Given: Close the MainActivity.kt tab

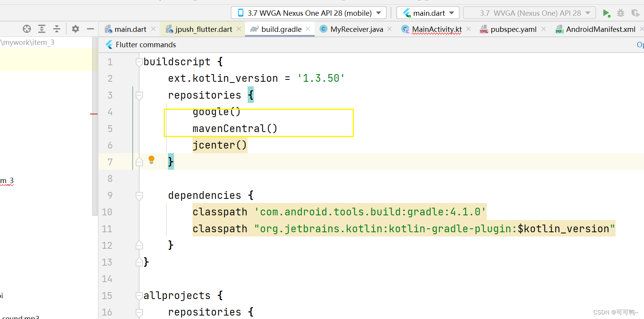Looking at the screenshot, I should tap(468, 29).
